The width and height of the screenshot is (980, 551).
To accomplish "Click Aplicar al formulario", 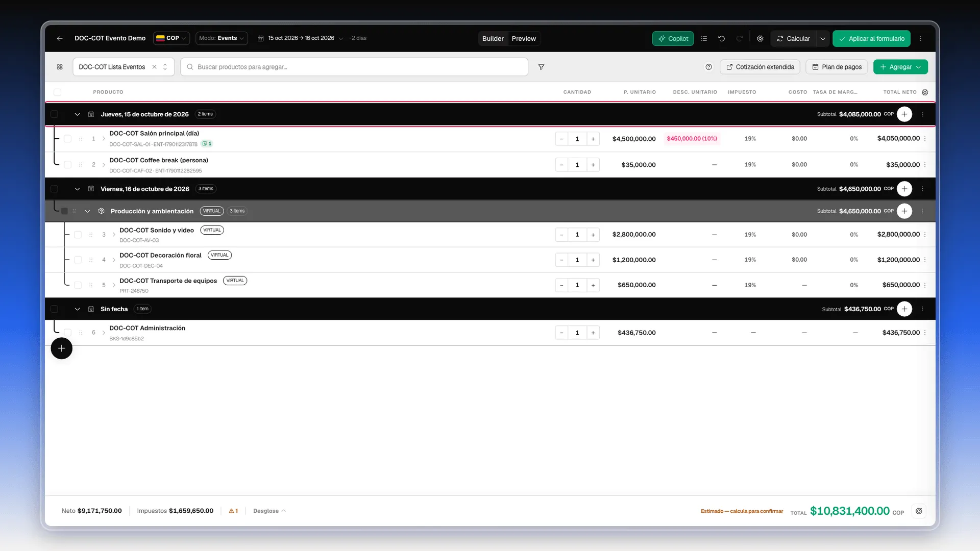I will coord(872,38).
